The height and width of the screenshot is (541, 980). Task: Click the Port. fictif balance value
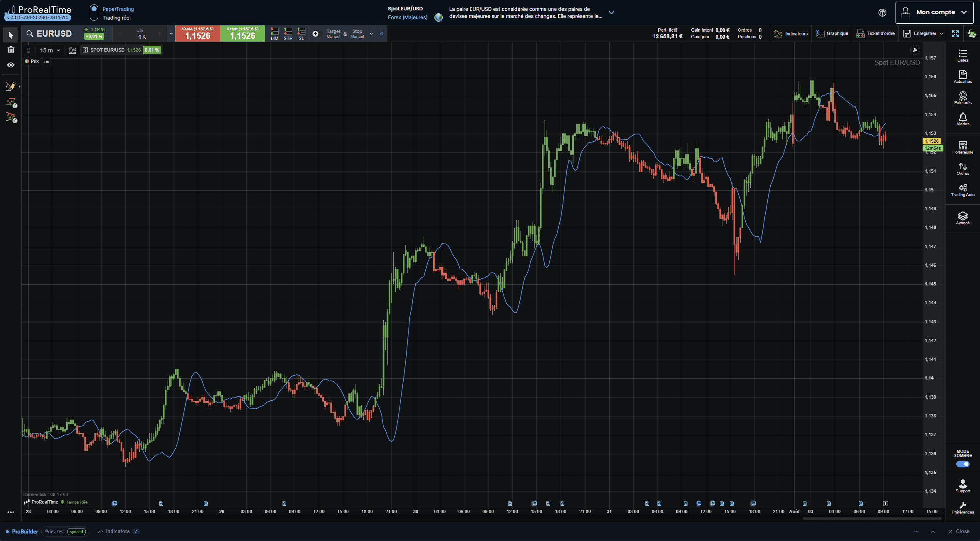(x=667, y=37)
